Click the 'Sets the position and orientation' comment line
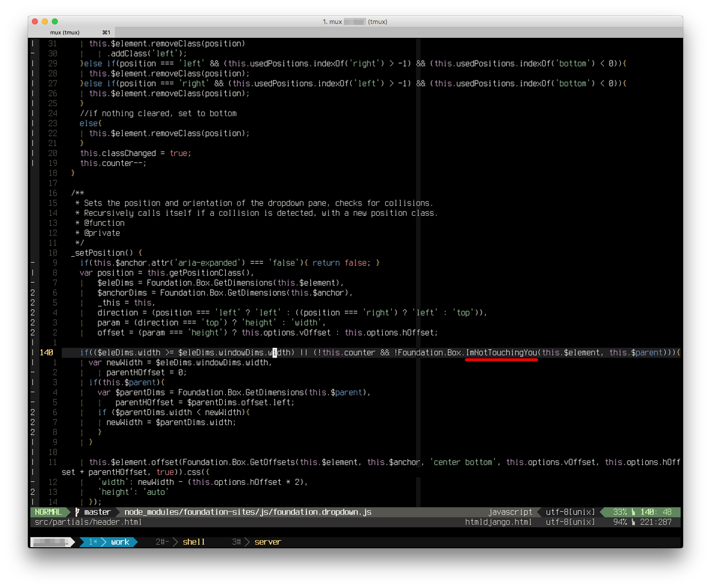The image size is (711, 588). (254, 203)
